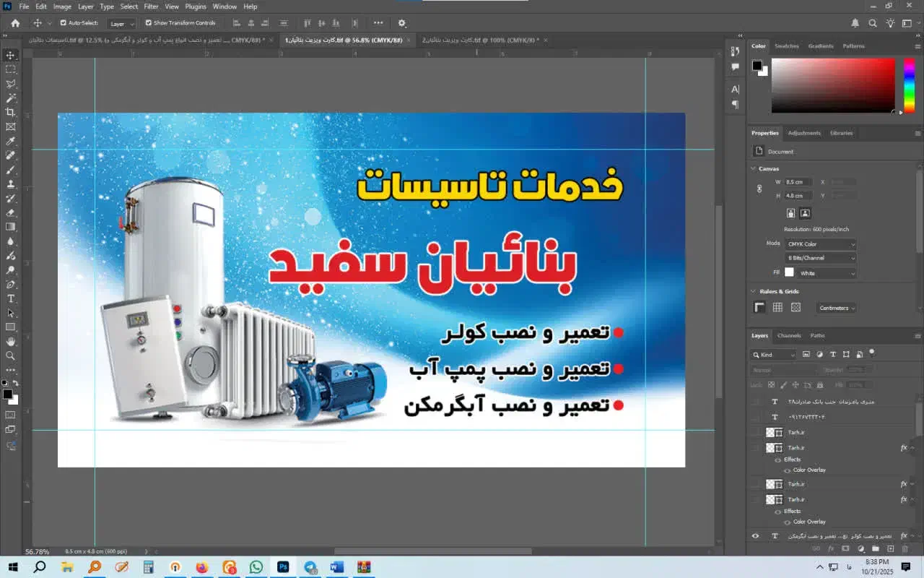924x578 pixels.
Task: Select the Zoom tool
Action: click(10, 355)
